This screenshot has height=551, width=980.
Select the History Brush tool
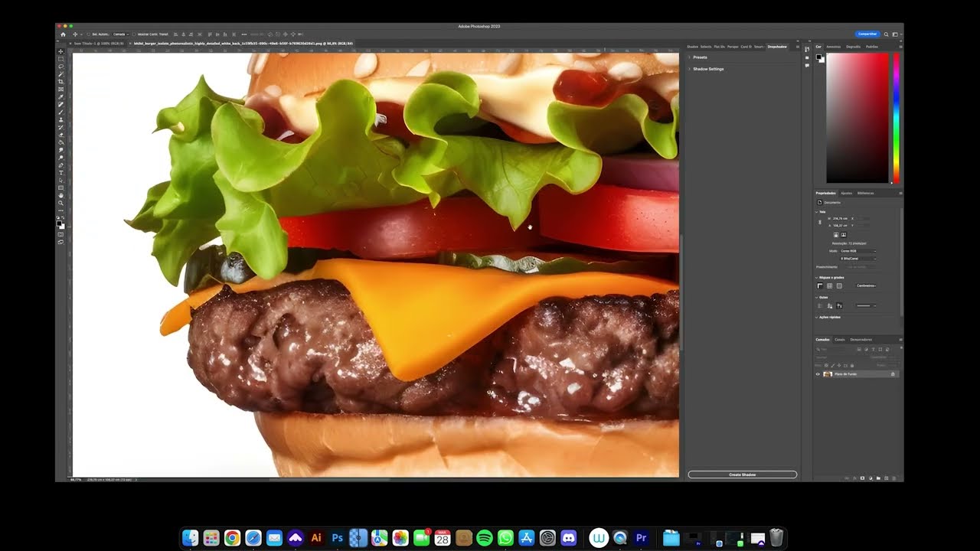(60, 127)
